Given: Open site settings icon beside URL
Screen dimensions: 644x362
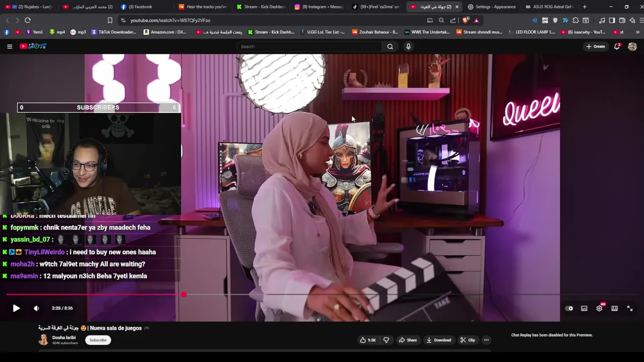Looking at the screenshot, I should [x=123, y=20].
